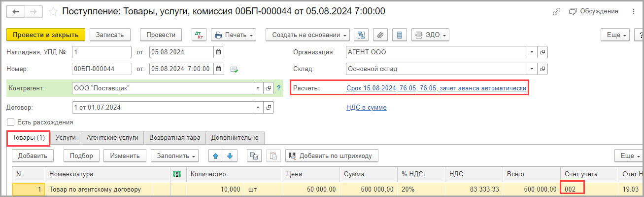Open Создать на основании dropdown
Viewport: 644px width, 197px height.
307,35
